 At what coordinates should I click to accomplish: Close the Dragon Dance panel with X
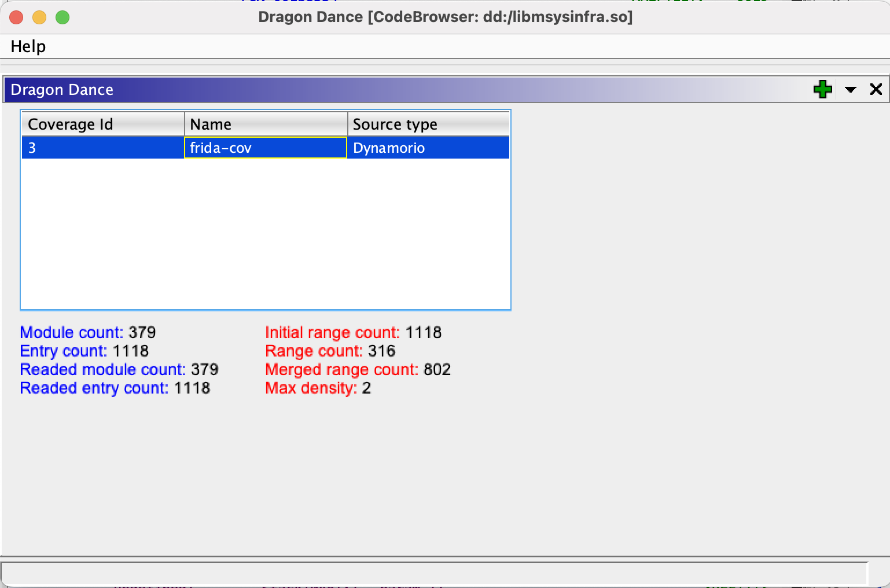(876, 89)
